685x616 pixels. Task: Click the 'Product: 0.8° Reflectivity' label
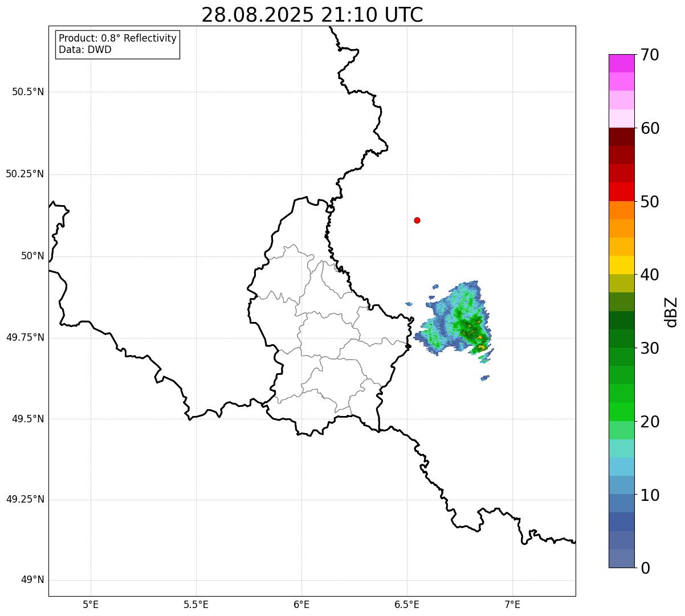click(x=118, y=38)
